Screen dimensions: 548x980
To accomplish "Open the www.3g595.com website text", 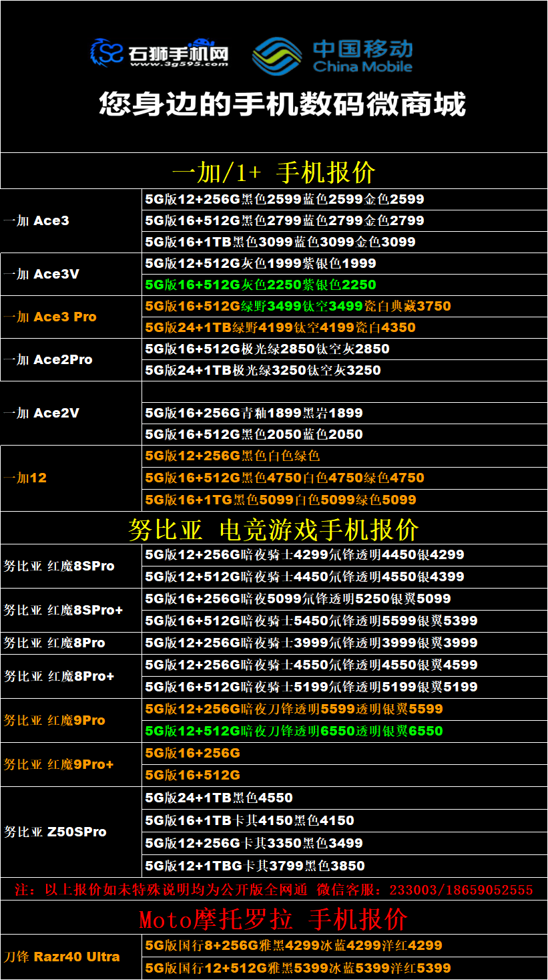I will point(179,65).
